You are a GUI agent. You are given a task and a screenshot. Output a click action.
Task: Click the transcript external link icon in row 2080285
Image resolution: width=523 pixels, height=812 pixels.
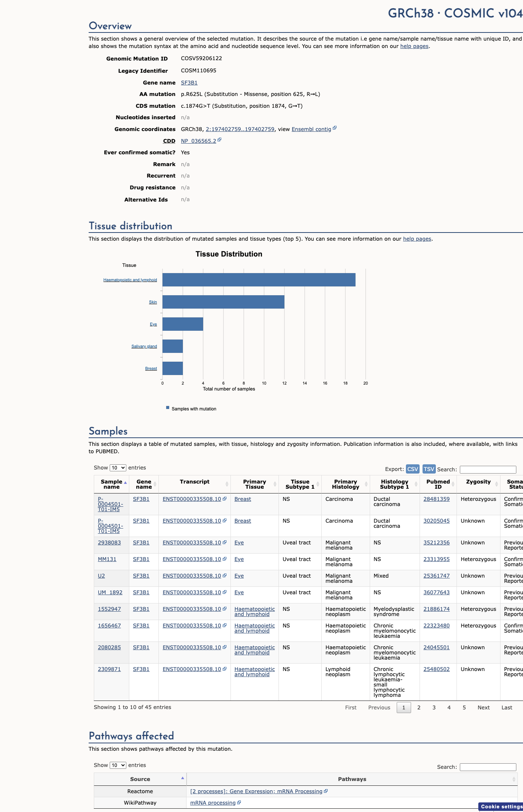pyautogui.click(x=225, y=647)
